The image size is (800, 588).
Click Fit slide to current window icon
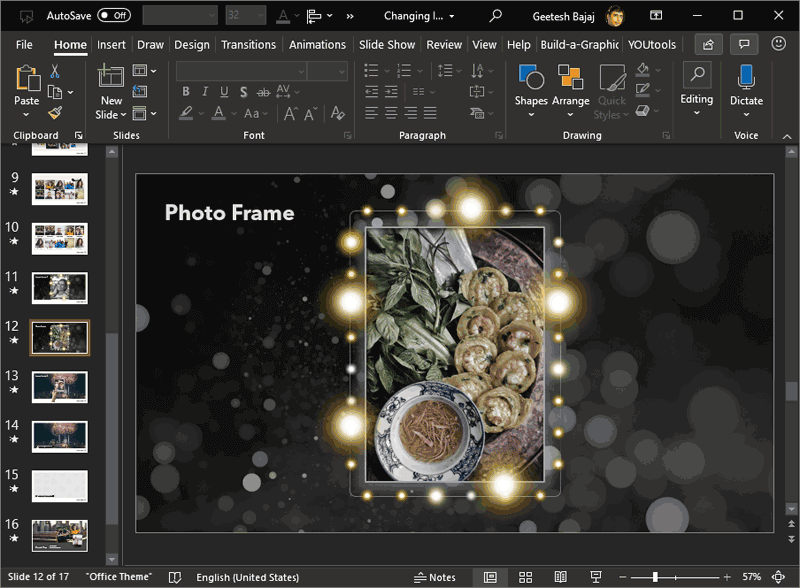(778, 577)
